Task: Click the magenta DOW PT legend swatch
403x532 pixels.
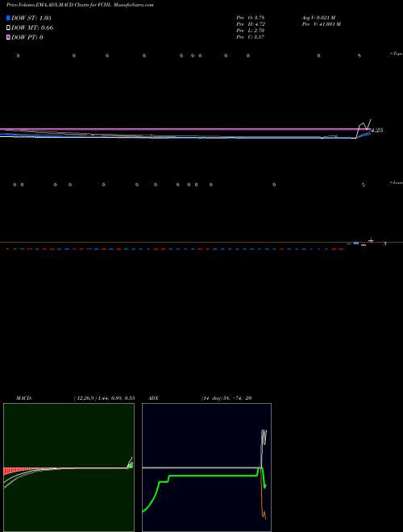Action: pos(8,37)
